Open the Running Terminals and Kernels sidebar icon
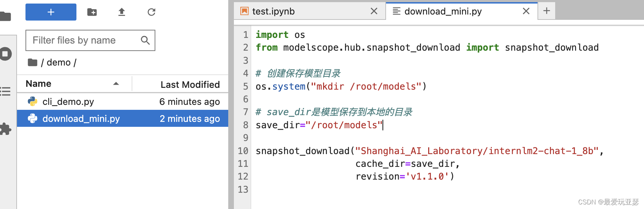The image size is (644, 209). tap(6, 54)
